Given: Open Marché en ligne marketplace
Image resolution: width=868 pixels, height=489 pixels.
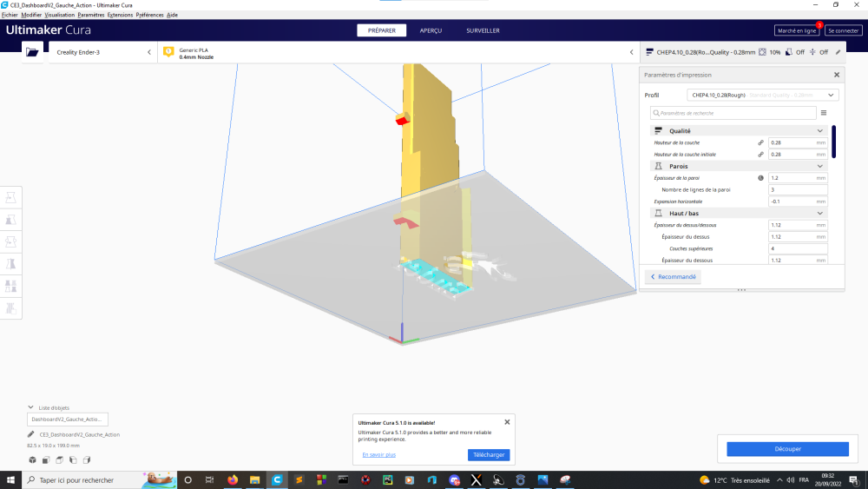Looking at the screenshot, I should 797,30.
